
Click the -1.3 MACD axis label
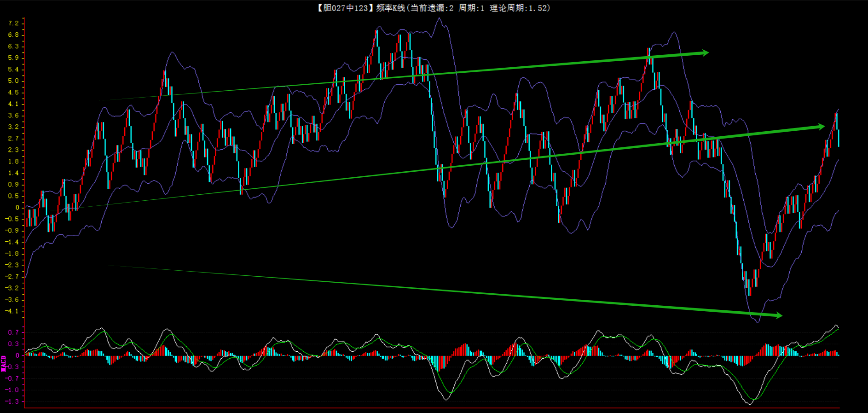coord(12,401)
